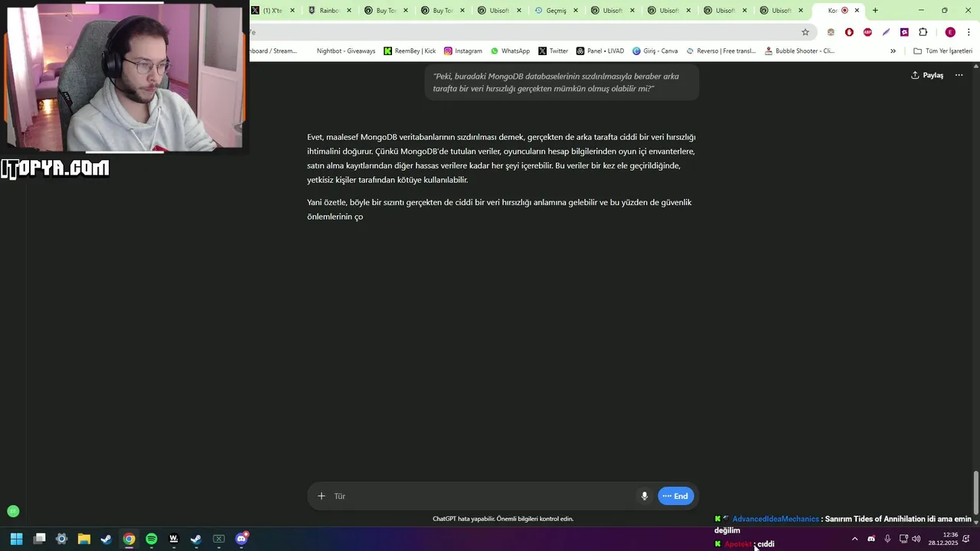Image resolution: width=980 pixels, height=551 pixels.
Task: Bookmark this page with the star icon
Action: [805, 32]
